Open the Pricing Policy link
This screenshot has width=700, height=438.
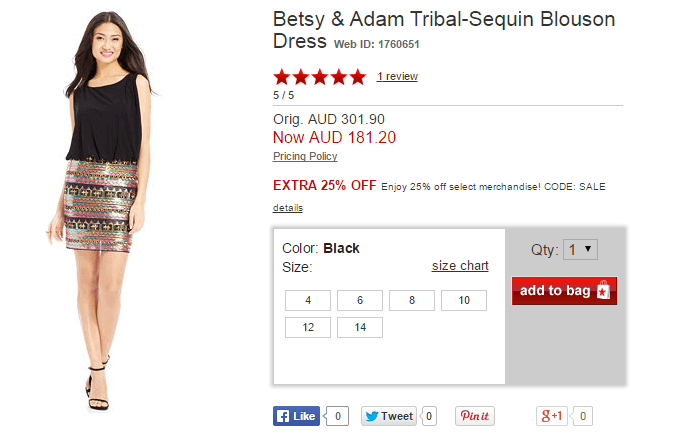pyautogui.click(x=305, y=157)
